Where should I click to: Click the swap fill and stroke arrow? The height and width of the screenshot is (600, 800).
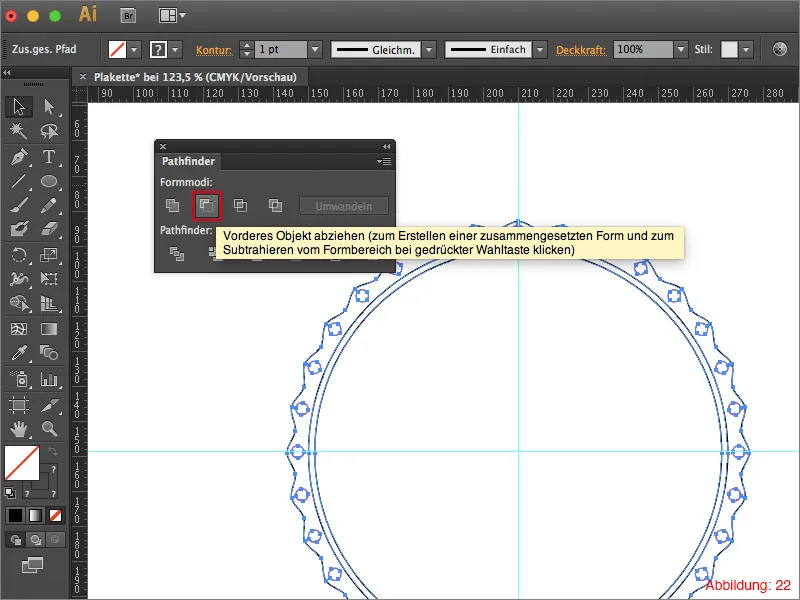tap(53, 450)
